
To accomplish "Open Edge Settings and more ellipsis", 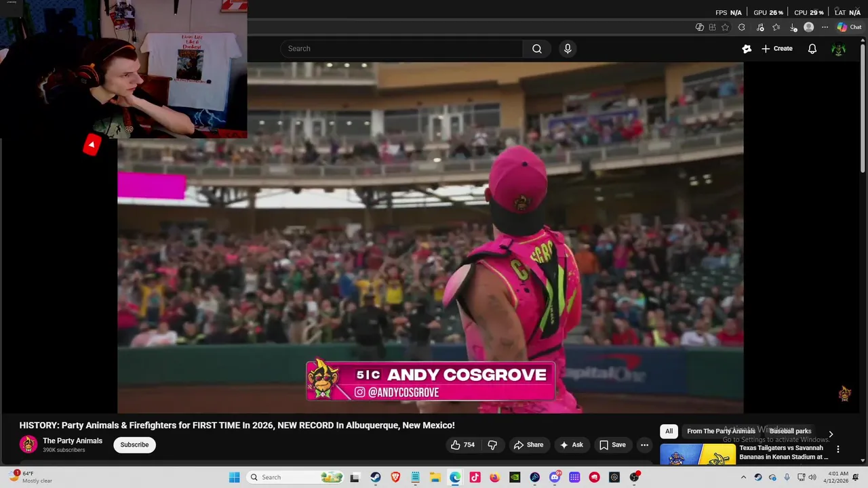I will point(825,27).
